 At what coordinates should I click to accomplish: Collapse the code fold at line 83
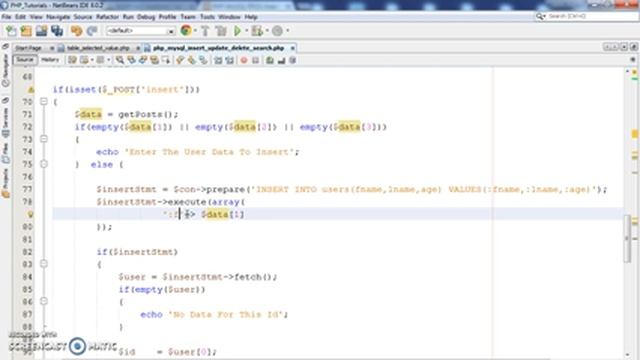[x=44, y=264]
